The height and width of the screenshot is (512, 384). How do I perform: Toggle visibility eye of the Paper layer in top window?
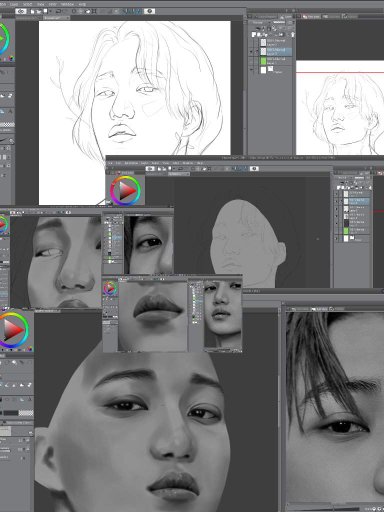point(251,70)
